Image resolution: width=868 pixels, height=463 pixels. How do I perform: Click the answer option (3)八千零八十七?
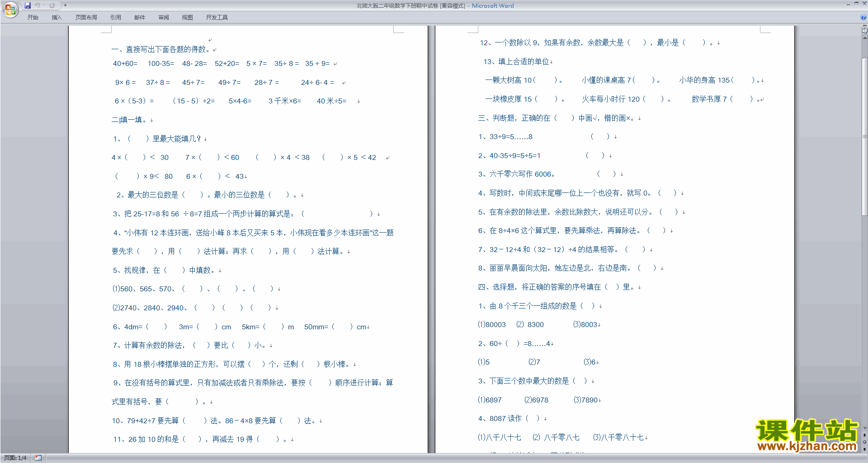(x=618, y=438)
